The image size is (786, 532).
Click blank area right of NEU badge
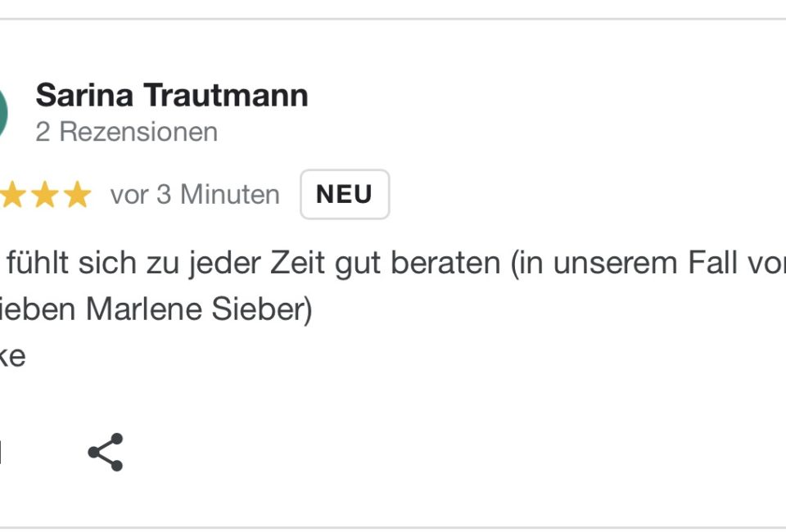(573, 195)
